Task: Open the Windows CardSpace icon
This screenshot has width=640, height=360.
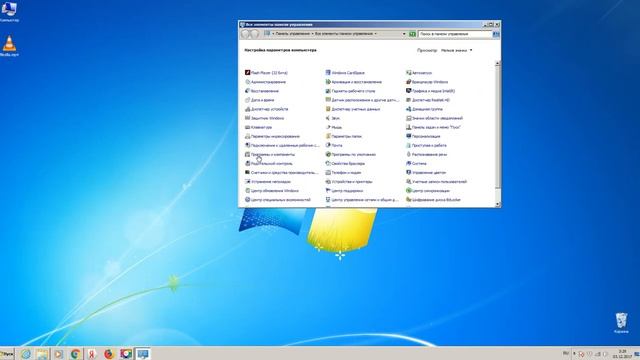Action: [x=328, y=73]
